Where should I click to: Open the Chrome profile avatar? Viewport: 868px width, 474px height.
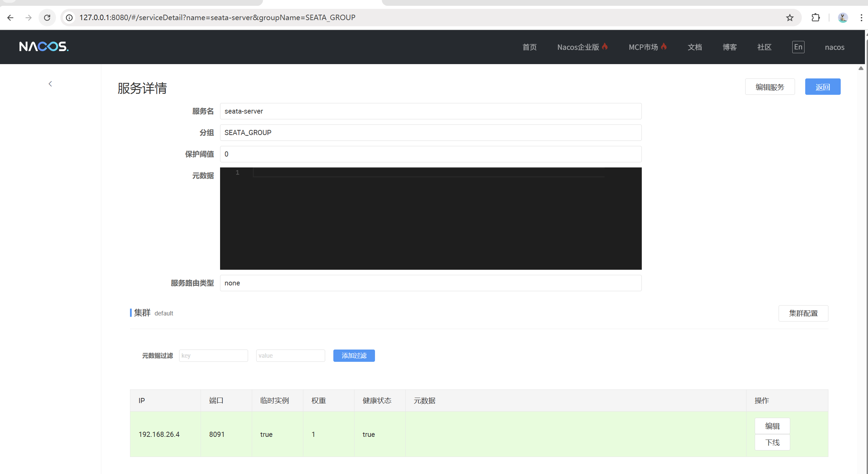point(843,18)
